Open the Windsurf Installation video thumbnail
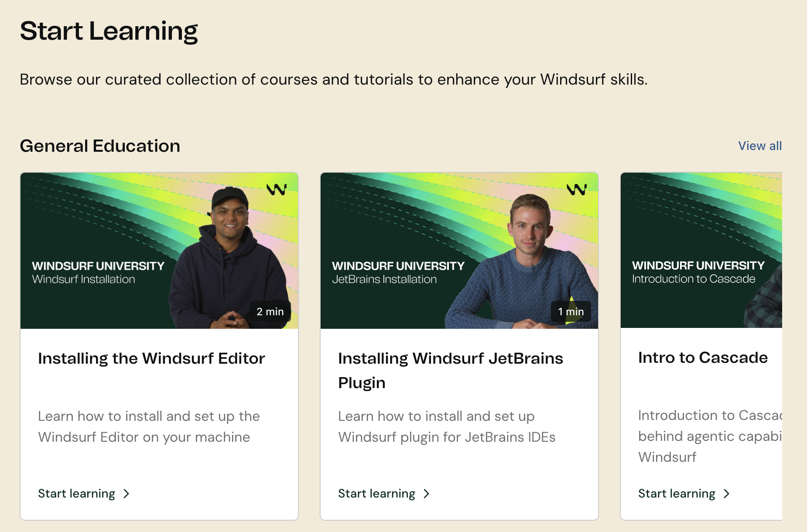 (159, 251)
